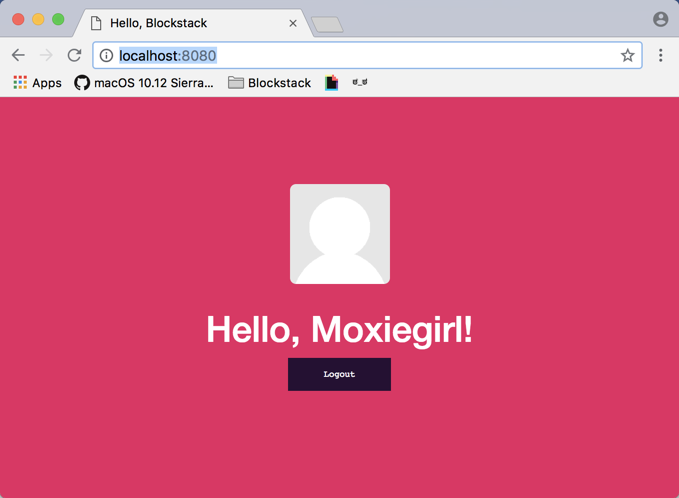Click the Hello, Moxiegirl! heading
Viewport: 679px width, 498px height.
339,329
